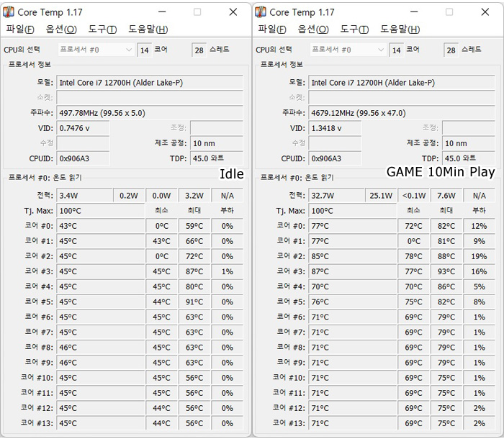Viewport: 504px width, 439px height.
Task: Click 코어 #0 temperature 43°C
Action: pyautogui.click(x=101, y=226)
